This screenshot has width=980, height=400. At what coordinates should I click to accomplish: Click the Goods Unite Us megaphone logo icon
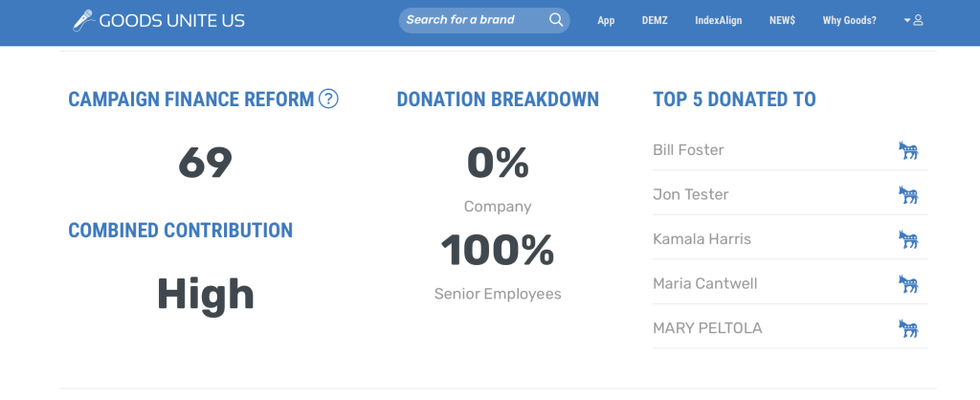click(x=83, y=19)
